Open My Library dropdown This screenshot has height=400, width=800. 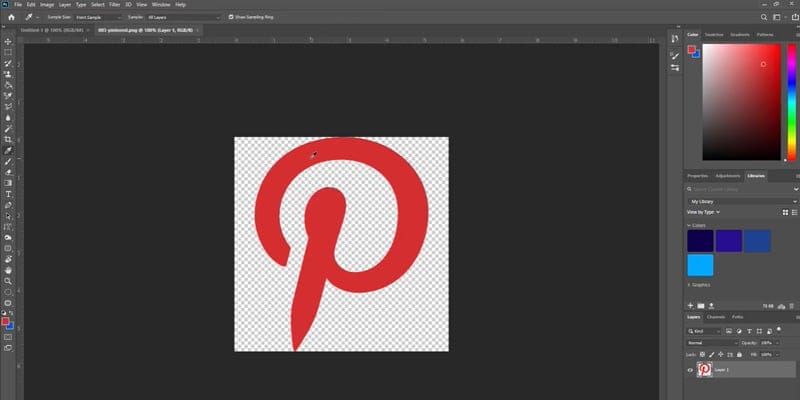[742, 202]
